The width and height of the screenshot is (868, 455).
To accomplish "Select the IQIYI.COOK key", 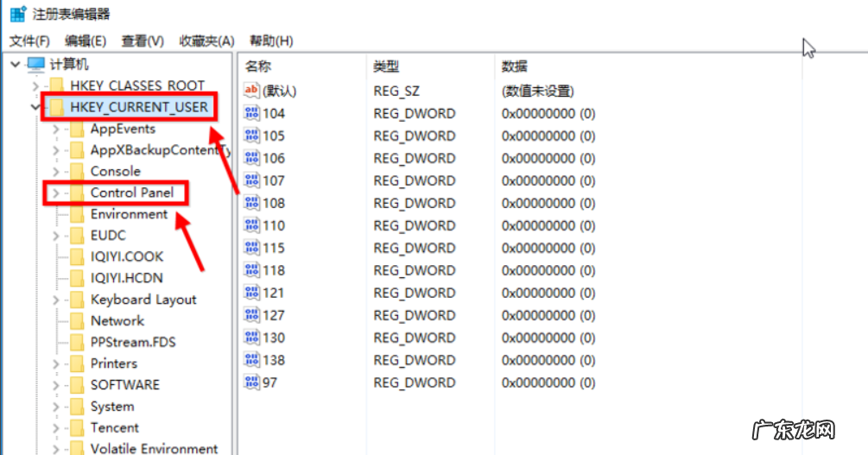I will click(x=127, y=256).
